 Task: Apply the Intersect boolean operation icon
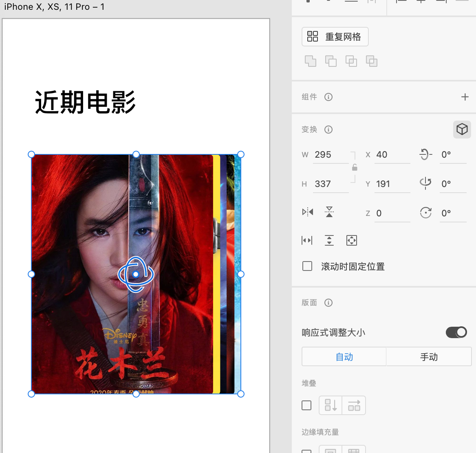351,61
